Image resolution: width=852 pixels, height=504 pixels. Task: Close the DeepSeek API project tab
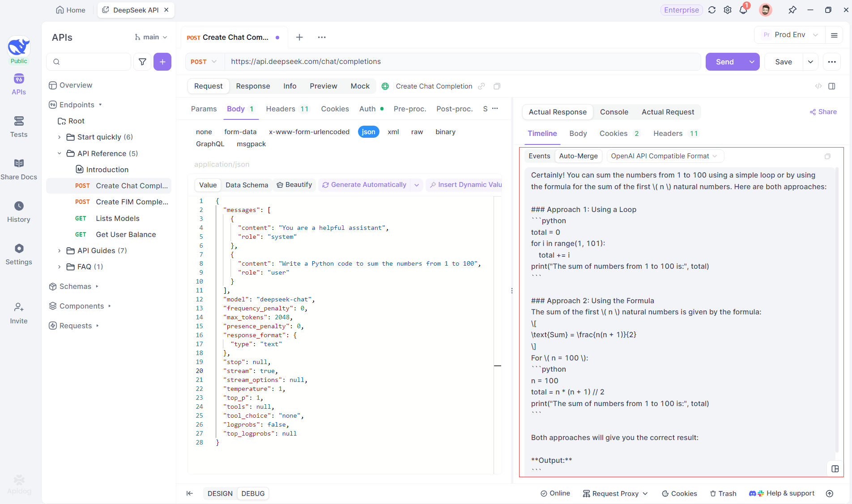[x=166, y=10]
